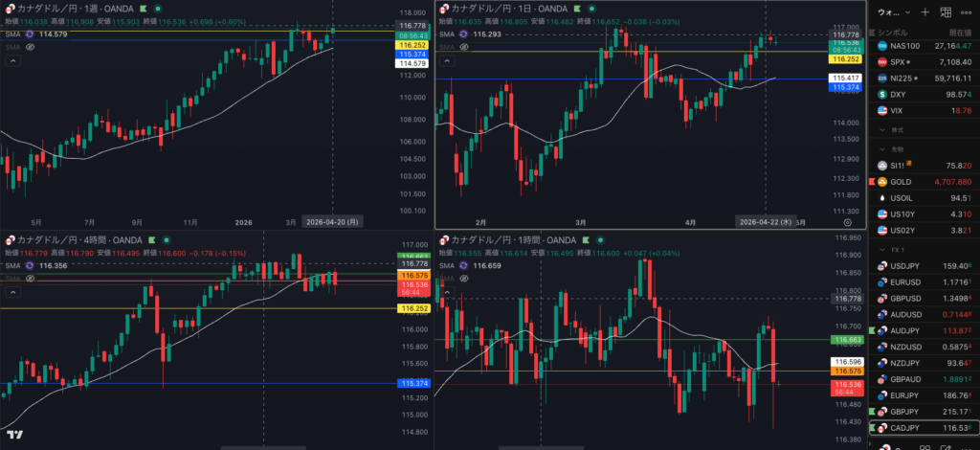The width and height of the screenshot is (980, 450).
Task: Add a symbol with the watchlist plus icon
Action: [925, 11]
